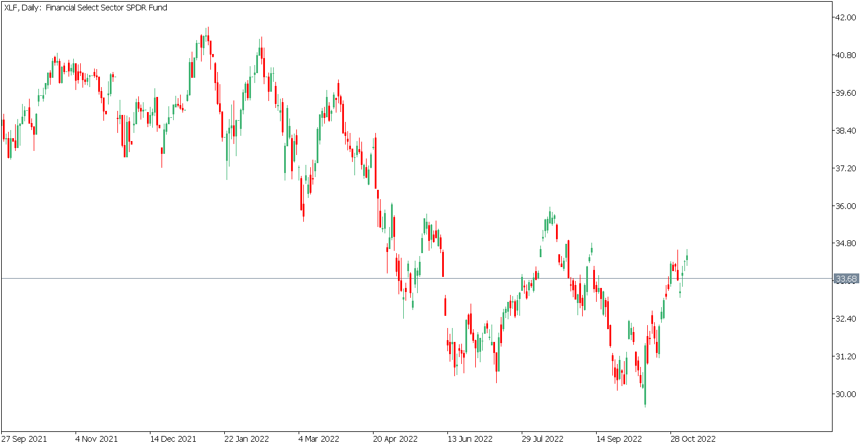Click the '14 Sep 2022' date label

pyautogui.click(x=619, y=439)
